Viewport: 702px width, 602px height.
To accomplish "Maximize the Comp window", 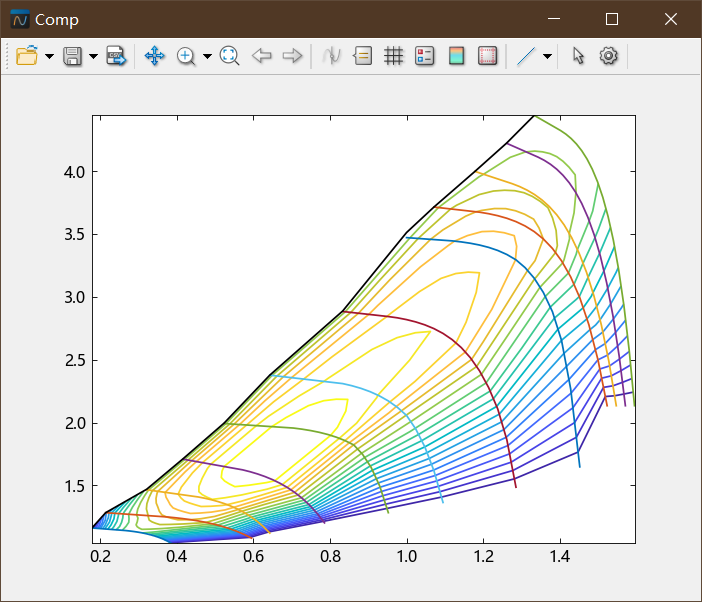I will pyautogui.click(x=612, y=19).
